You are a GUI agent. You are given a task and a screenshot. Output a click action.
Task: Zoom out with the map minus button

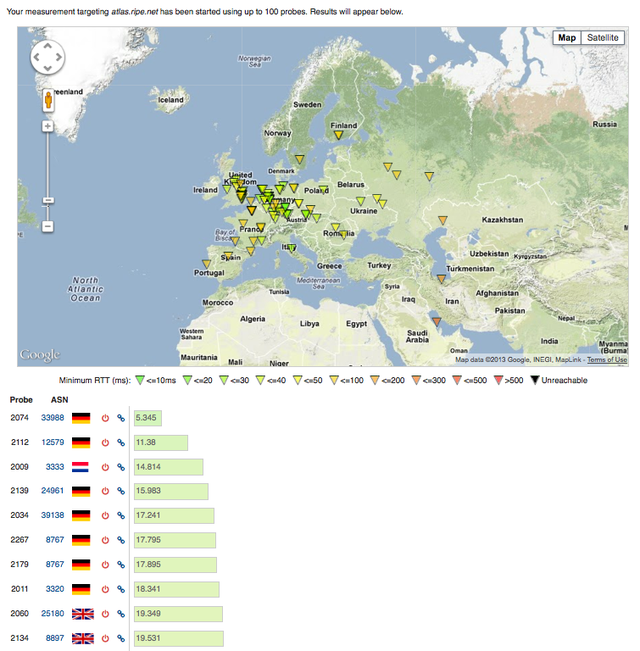tap(48, 226)
